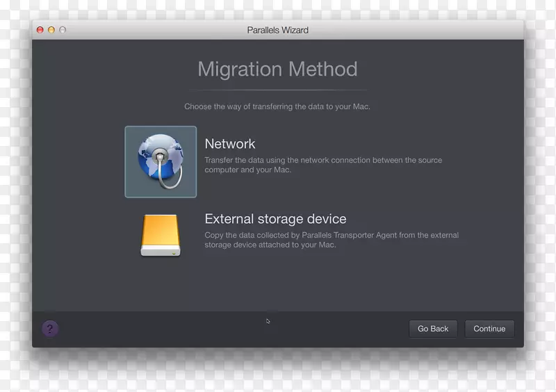556x392 pixels.
Task: Choose the External storage device title
Action: pos(275,219)
